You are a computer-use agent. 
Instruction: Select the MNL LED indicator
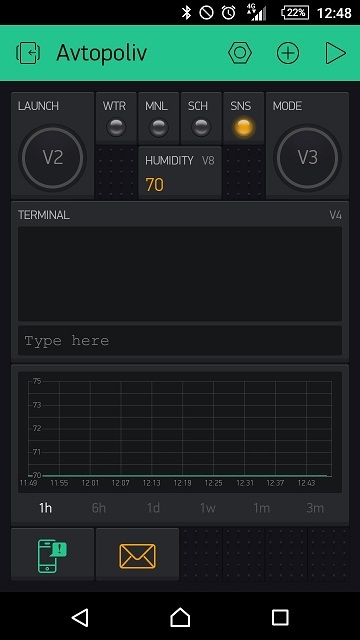click(x=158, y=127)
